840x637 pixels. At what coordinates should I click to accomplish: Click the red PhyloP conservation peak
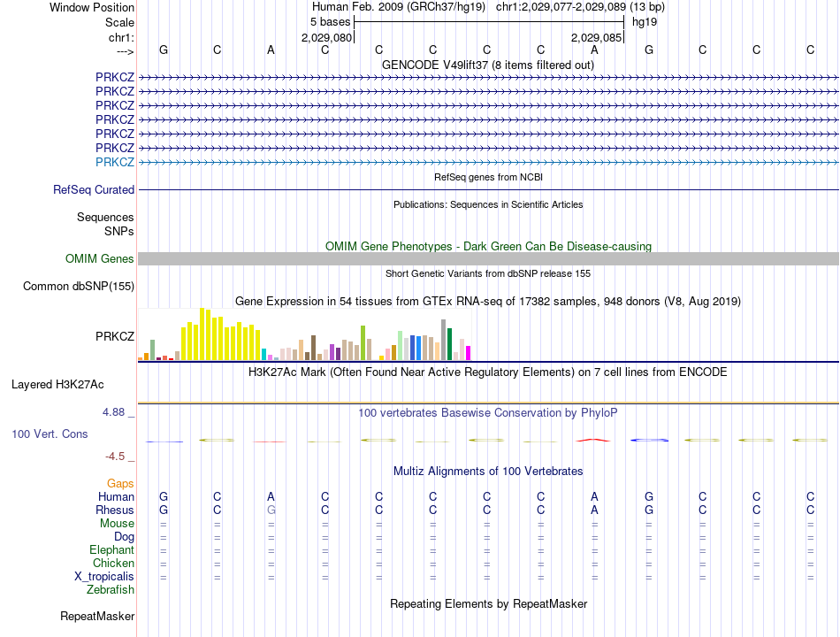[593, 441]
